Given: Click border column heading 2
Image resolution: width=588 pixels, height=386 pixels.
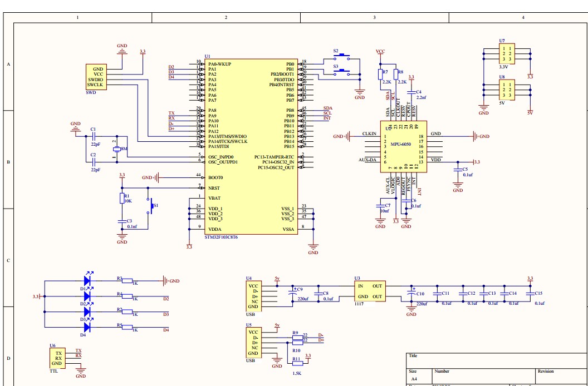Looking at the screenshot, I should [x=226, y=18].
